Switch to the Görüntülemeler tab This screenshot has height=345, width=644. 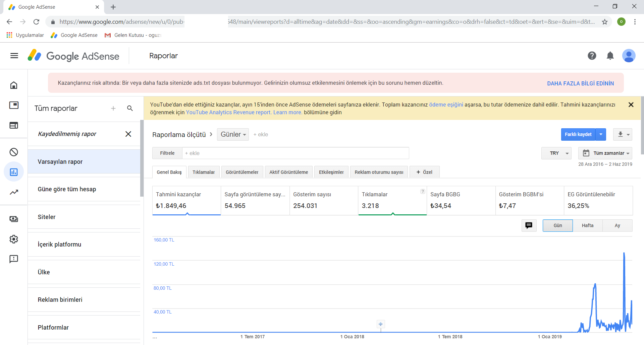[242, 172]
